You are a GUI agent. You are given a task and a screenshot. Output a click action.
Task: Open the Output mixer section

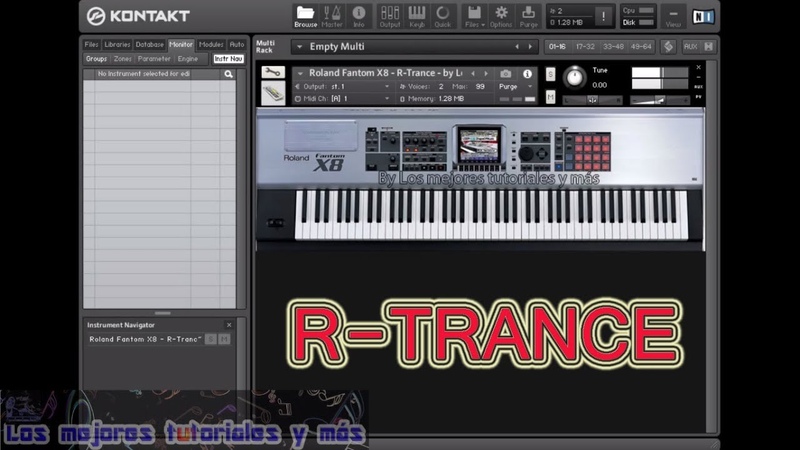coord(390,16)
